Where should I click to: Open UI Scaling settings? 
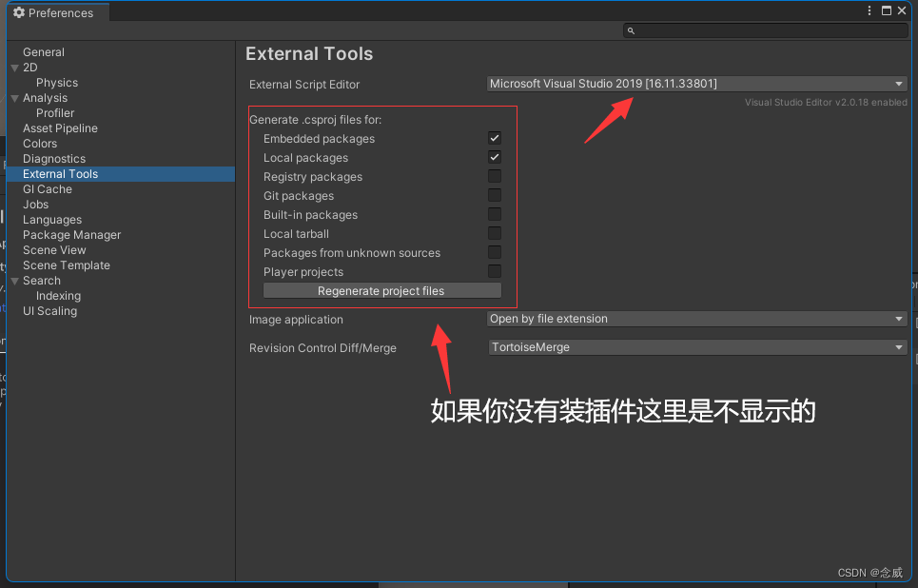coord(49,311)
